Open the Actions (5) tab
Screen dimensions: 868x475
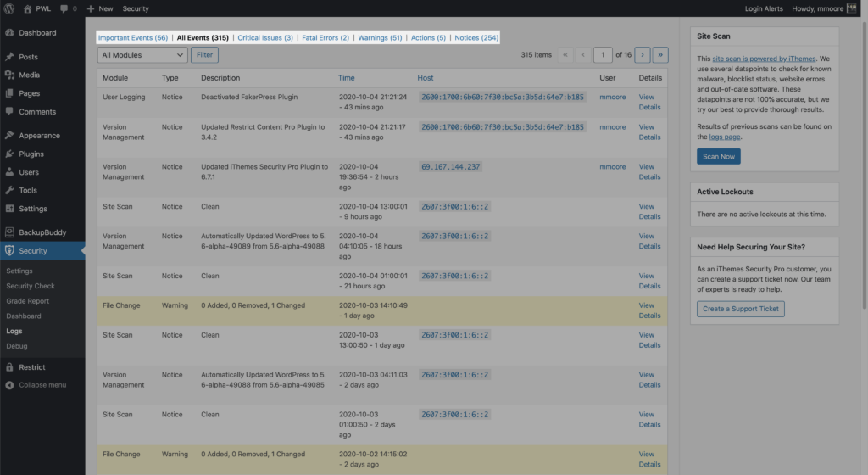point(428,37)
